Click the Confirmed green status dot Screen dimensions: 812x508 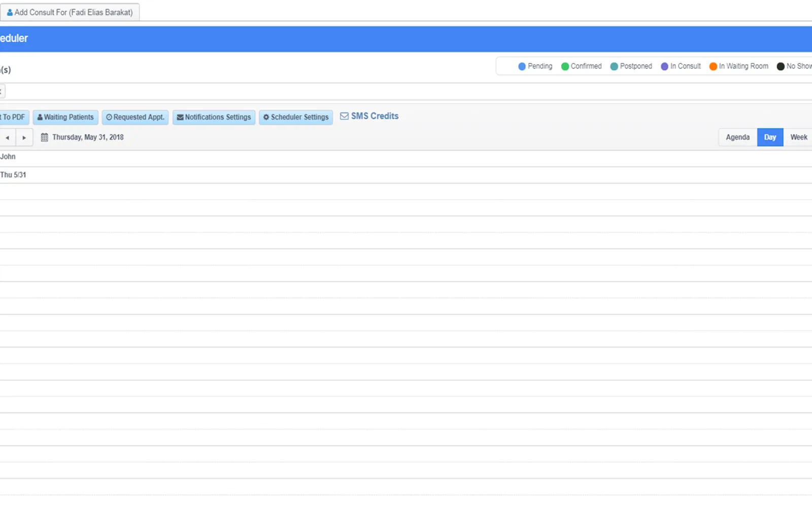565,67
